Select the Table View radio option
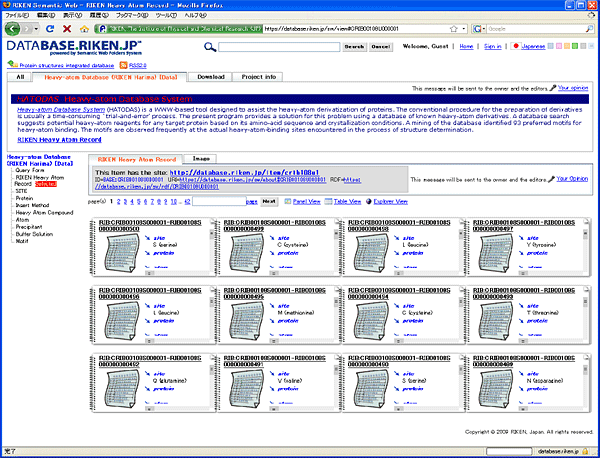This screenshot has height=458, width=600. (x=326, y=201)
